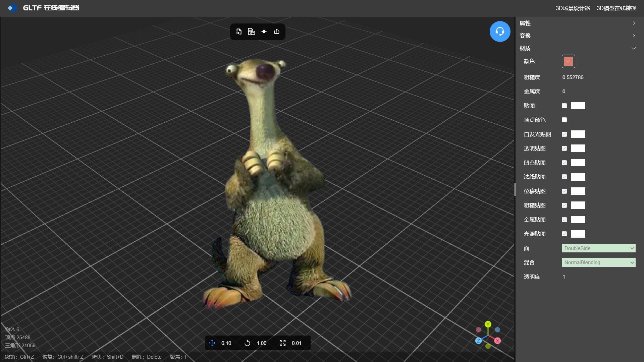The image size is (644, 362).
Task: Click the 法线贴图 texture thumbnail slot
Action: [x=578, y=177]
